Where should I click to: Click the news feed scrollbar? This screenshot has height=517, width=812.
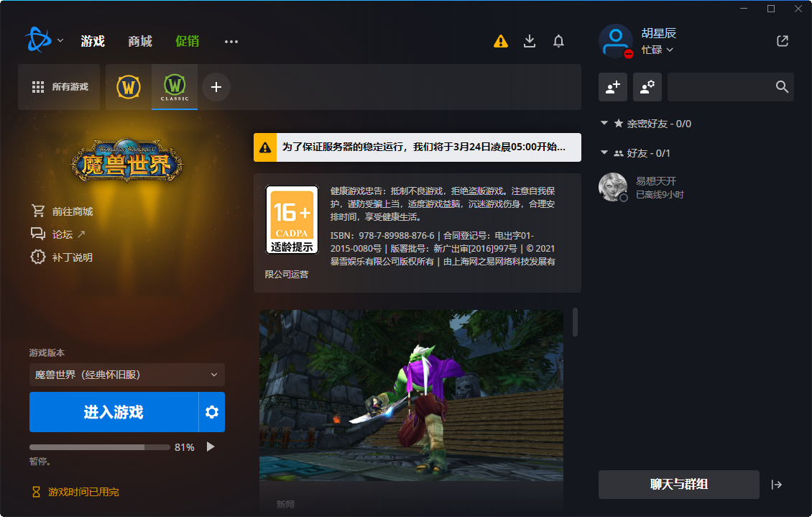coord(575,322)
